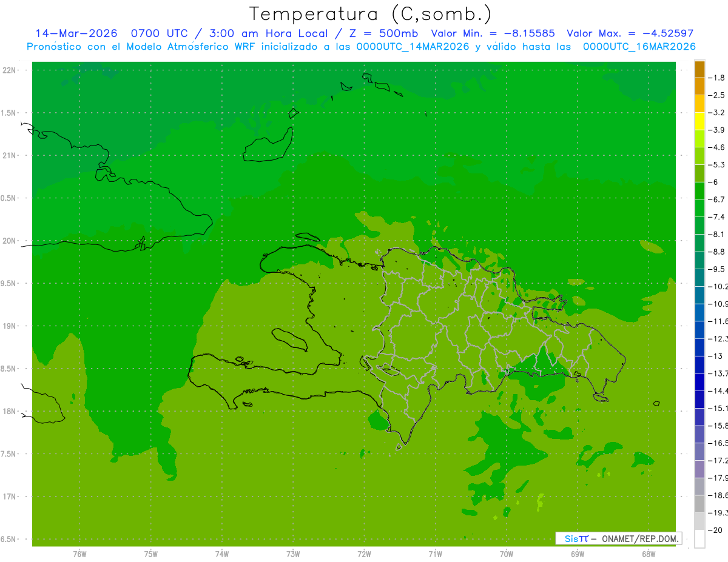Click the "-20" colorbar value
This screenshot has width=728, height=562.
[x=715, y=530]
